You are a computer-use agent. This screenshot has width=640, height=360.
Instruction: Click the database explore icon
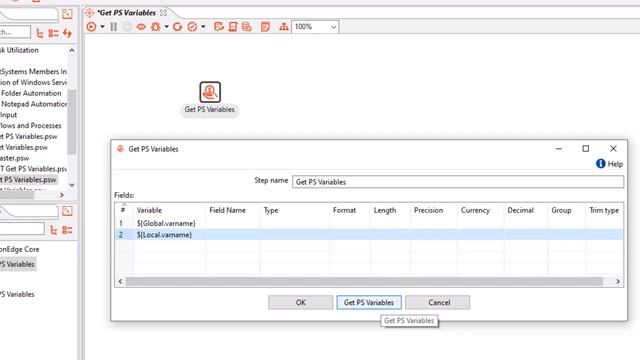click(x=247, y=27)
